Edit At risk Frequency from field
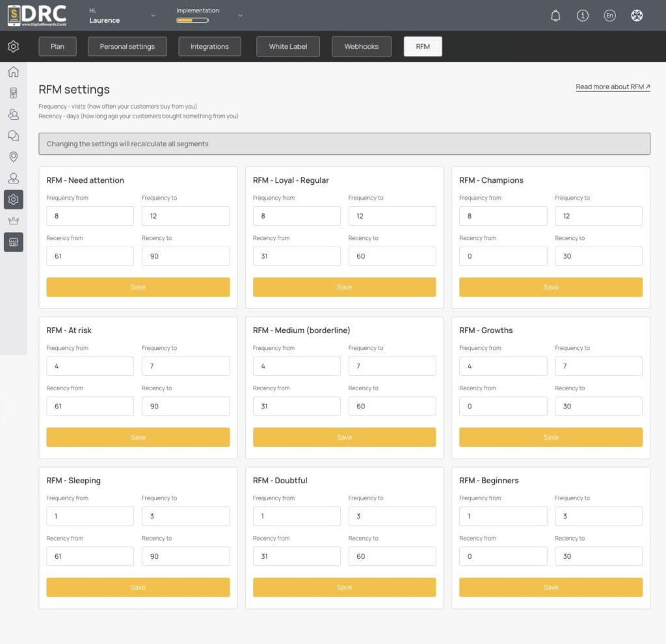 click(x=90, y=366)
